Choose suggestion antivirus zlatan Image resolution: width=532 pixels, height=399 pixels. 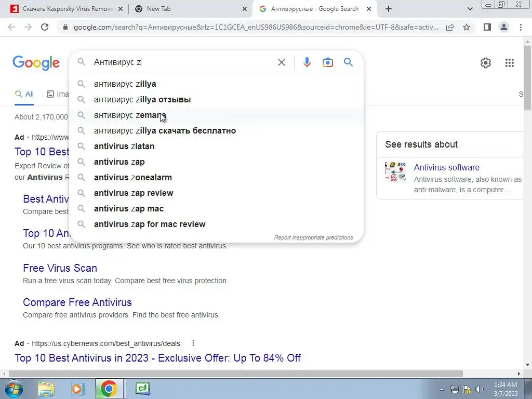(x=216, y=146)
